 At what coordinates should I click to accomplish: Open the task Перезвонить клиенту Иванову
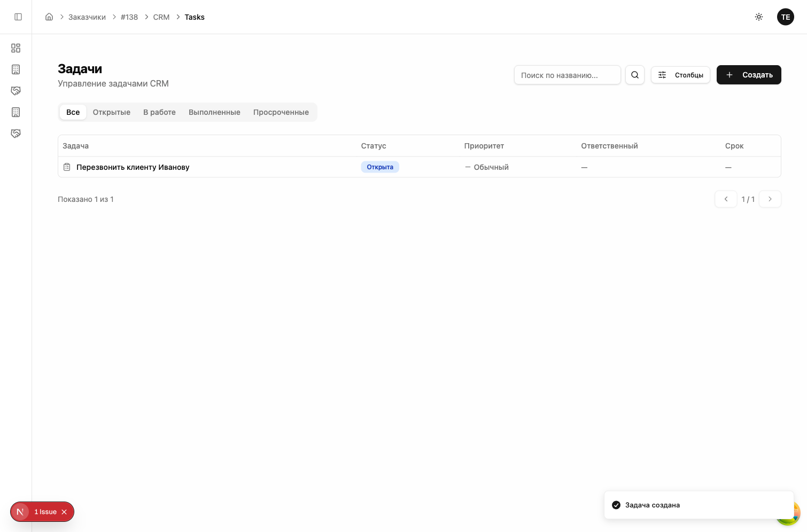[133, 167]
